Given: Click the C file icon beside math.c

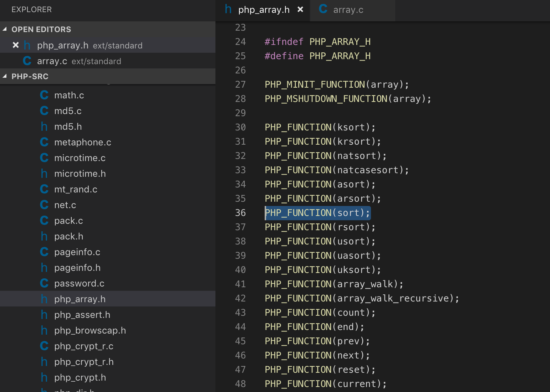Looking at the screenshot, I should pyautogui.click(x=44, y=95).
